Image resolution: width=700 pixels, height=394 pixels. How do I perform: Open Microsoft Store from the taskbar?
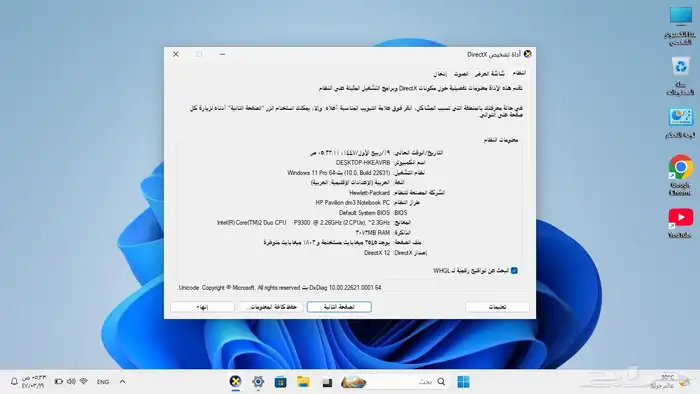click(x=281, y=382)
